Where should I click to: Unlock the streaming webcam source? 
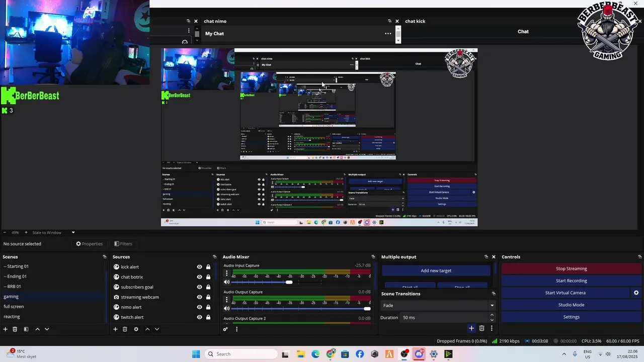tap(208, 297)
